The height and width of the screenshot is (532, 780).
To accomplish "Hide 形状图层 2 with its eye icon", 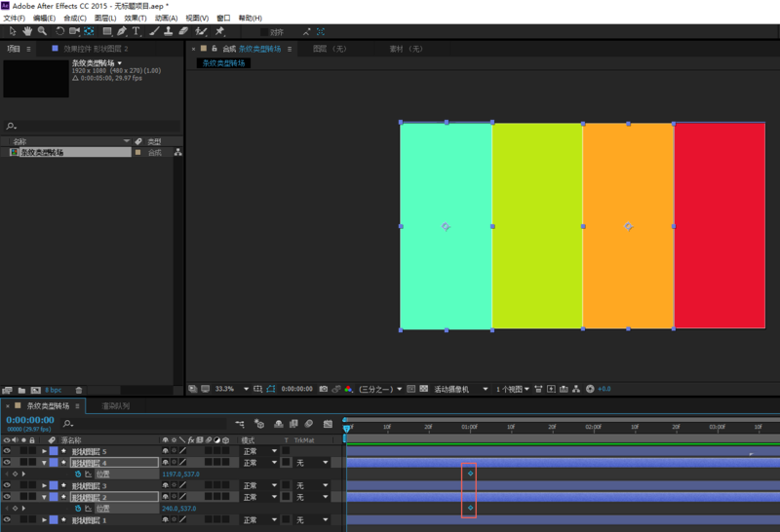I will pos(7,497).
